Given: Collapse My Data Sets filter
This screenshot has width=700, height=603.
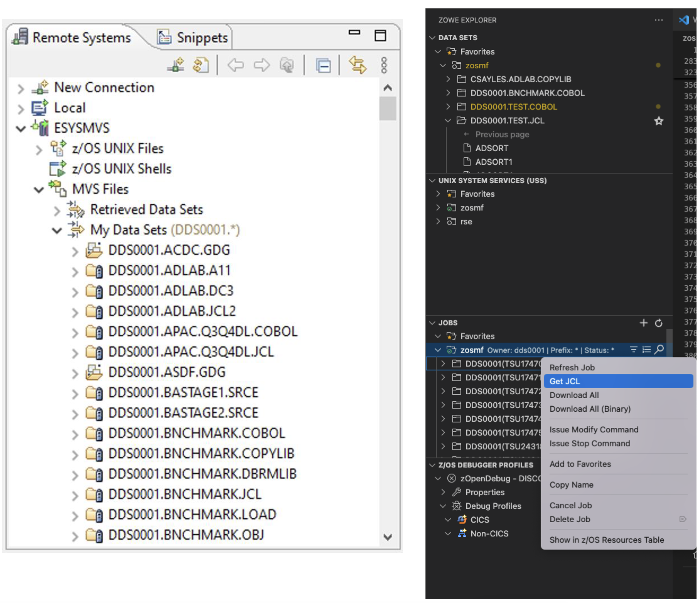Looking at the screenshot, I should click(x=57, y=231).
